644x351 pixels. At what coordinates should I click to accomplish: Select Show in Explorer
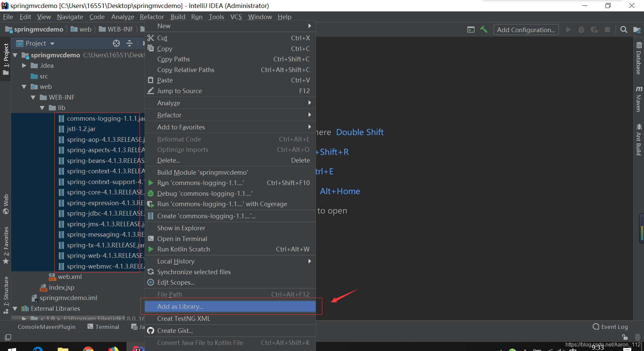(x=230, y=228)
